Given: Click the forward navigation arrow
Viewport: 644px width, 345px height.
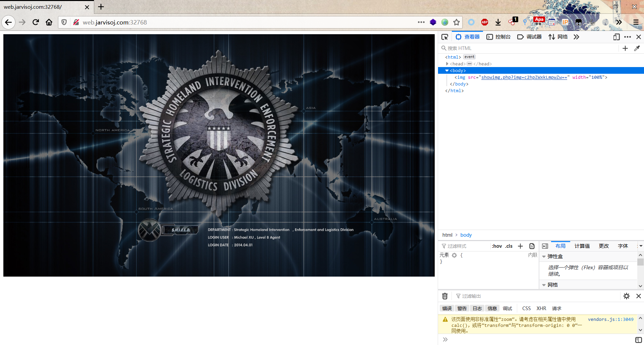Looking at the screenshot, I should [x=22, y=22].
